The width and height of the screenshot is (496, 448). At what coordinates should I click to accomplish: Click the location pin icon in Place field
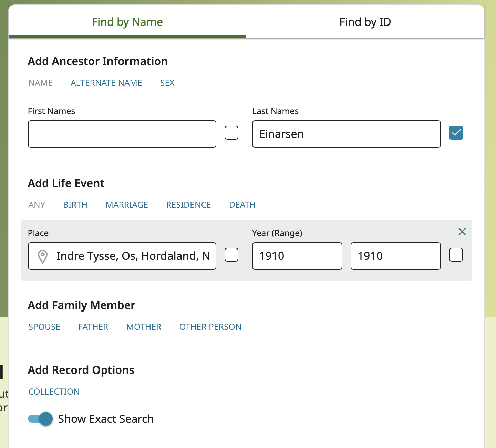[43, 256]
